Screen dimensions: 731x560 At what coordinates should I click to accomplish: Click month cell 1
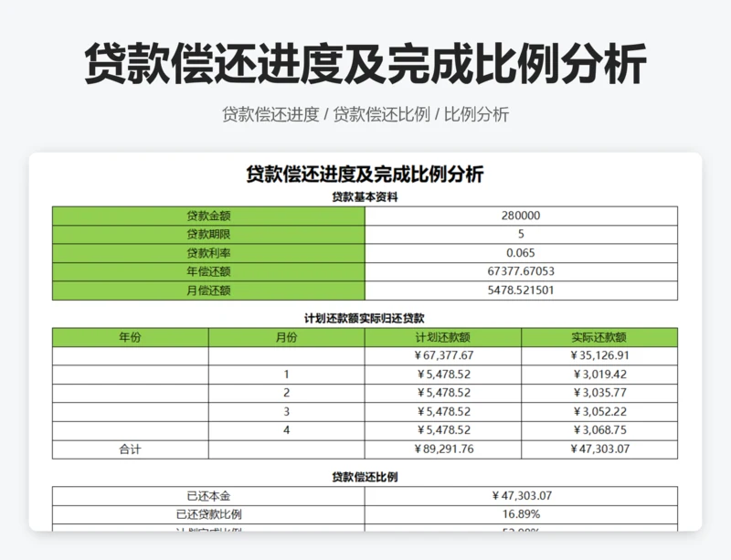[286, 375]
